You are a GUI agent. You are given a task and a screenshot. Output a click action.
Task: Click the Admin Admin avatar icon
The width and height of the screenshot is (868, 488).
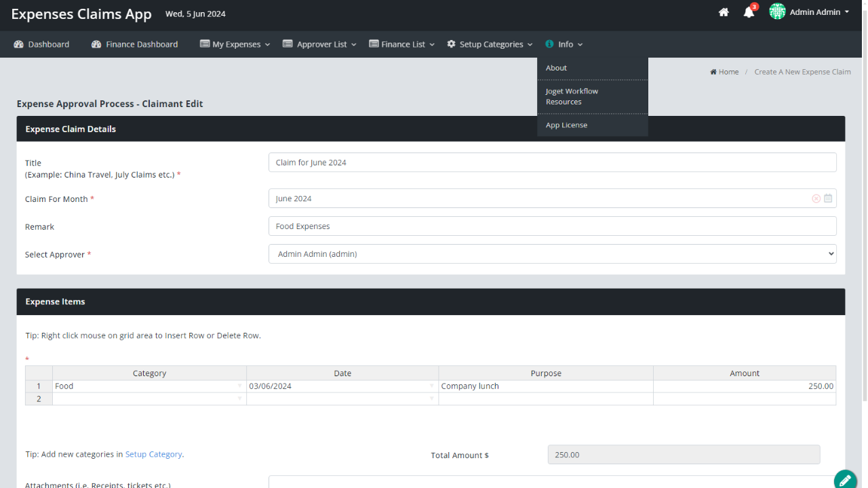777,12
